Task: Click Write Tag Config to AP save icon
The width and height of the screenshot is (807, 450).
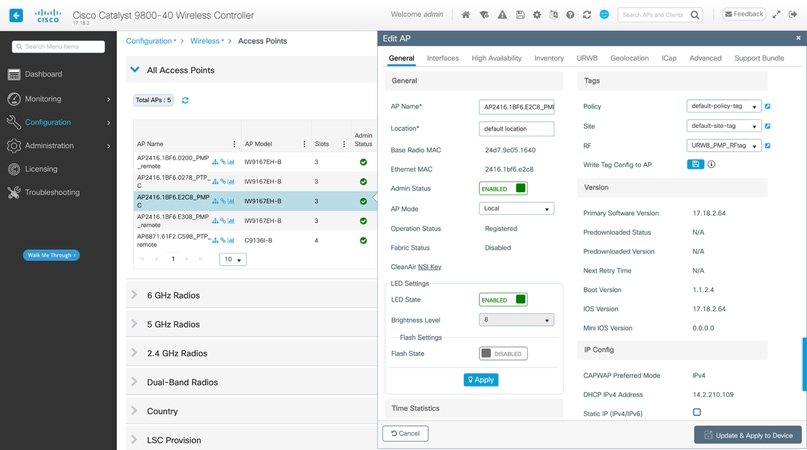Action: (695, 164)
